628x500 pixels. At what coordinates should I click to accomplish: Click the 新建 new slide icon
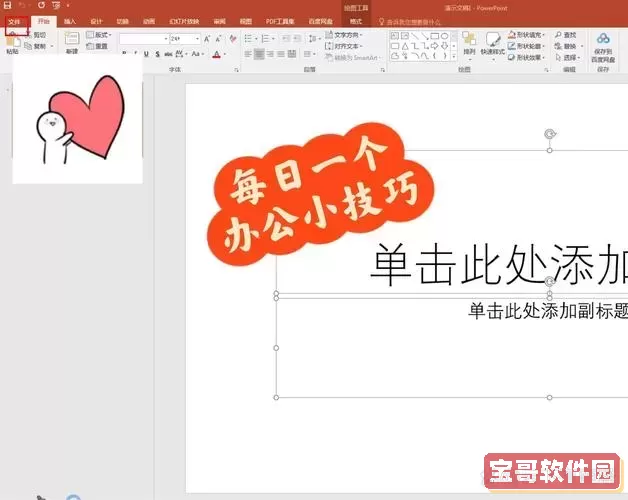[71, 39]
